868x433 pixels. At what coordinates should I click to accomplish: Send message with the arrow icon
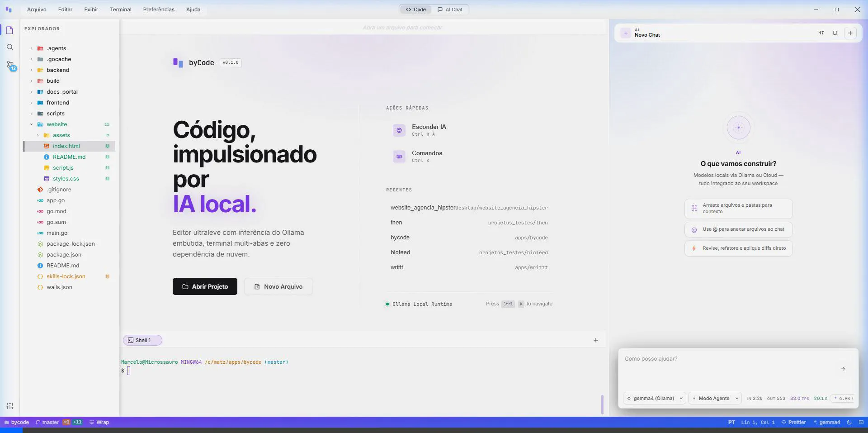coord(843,369)
